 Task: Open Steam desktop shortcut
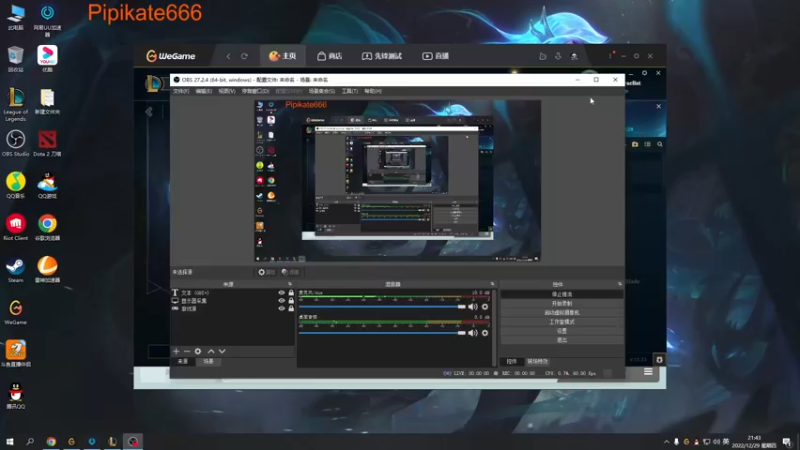pyautogui.click(x=16, y=270)
